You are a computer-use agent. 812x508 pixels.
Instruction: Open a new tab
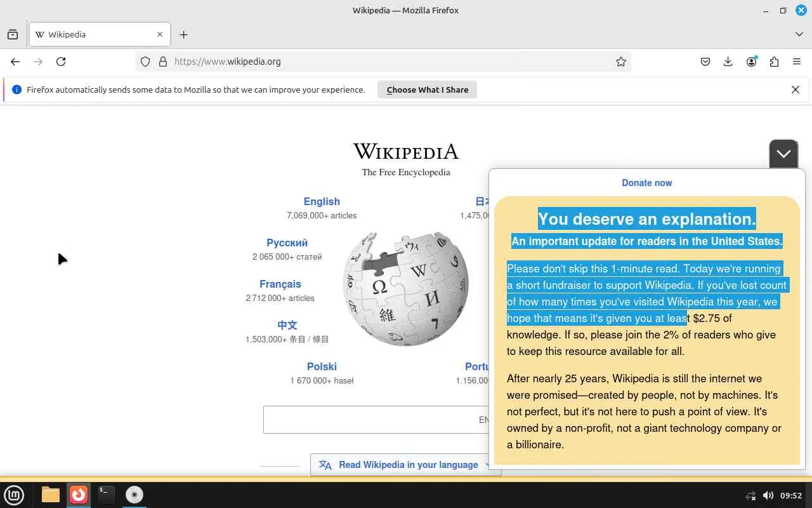tap(183, 34)
